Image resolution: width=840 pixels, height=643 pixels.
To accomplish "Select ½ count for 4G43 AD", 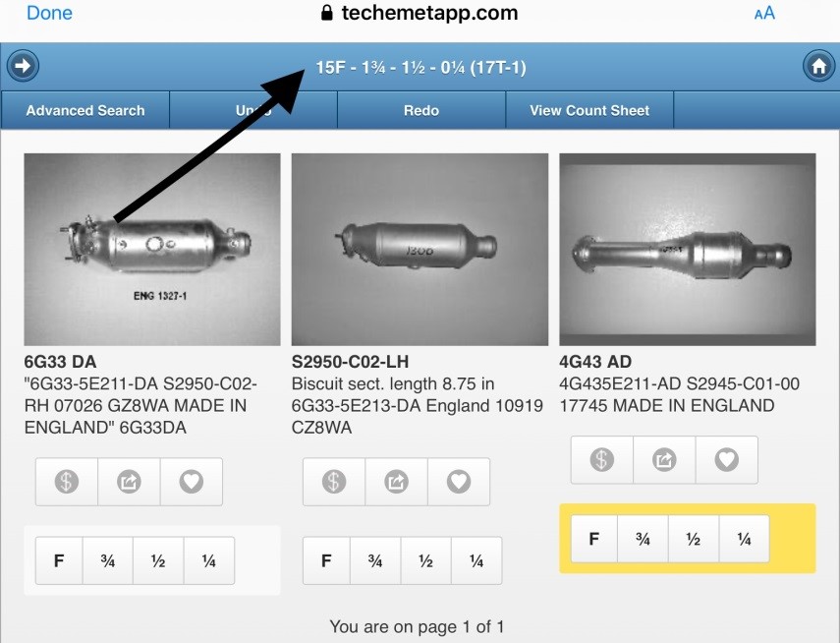I will pyautogui.click(x=693, y=539).
